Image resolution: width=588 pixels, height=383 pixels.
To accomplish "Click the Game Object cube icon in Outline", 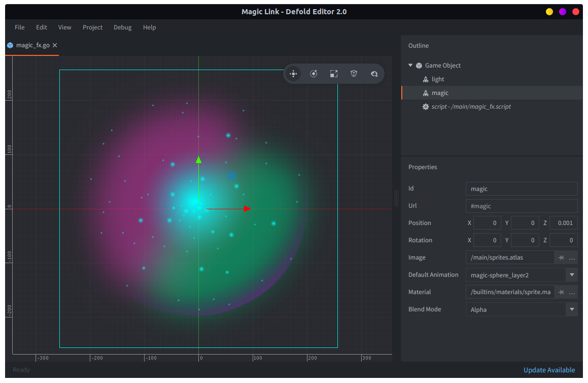I will (419, 65).
